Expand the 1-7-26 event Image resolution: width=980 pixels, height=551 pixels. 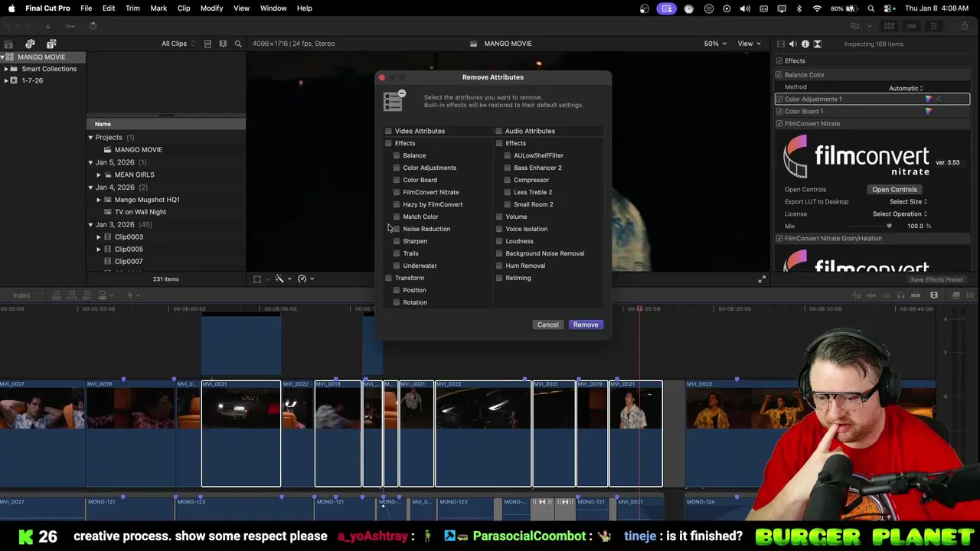coord(6,80)
